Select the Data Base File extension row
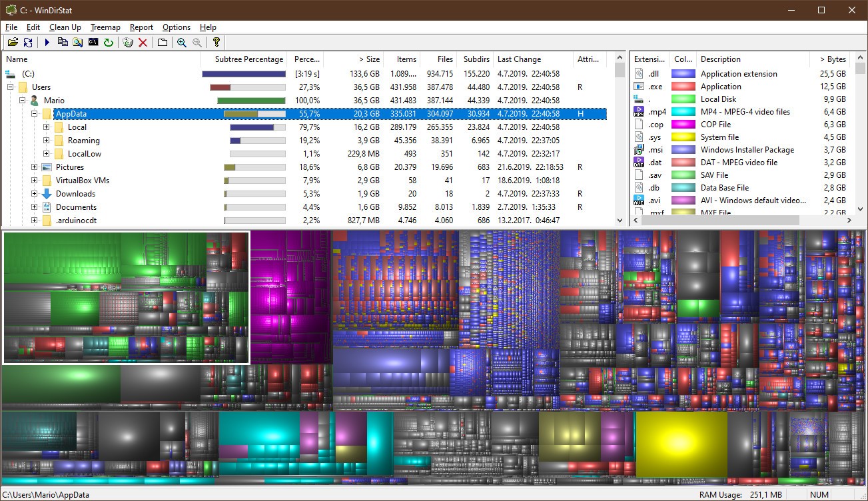 [x=741, y=188]
